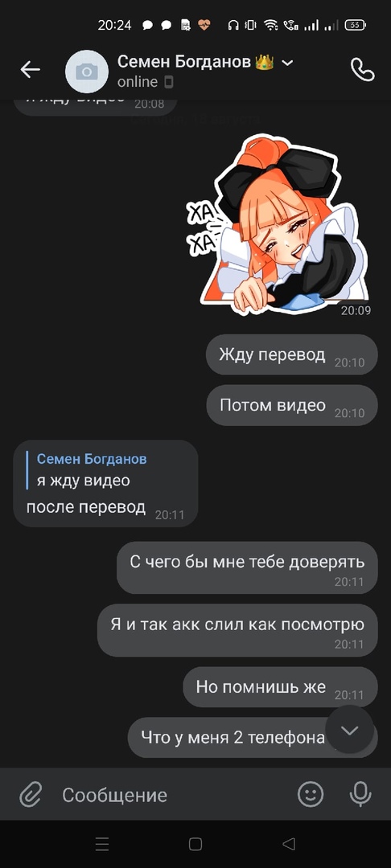Image resolution: width=391 pixels, height=868 pixels.
Task: Open Семен Богданов's avatar placeholder
Action: pyautogui.click(x=86, y=71)
